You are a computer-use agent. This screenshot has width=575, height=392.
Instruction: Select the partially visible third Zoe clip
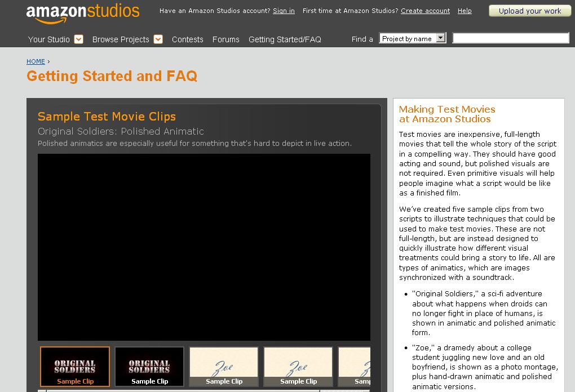point(354,367)
